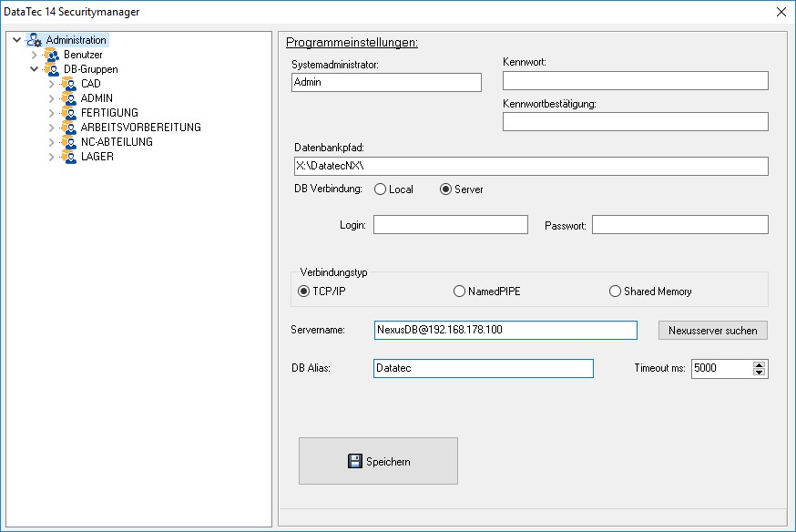
Task: Select the ADMIN group label
Action: [x=97, y=98]
